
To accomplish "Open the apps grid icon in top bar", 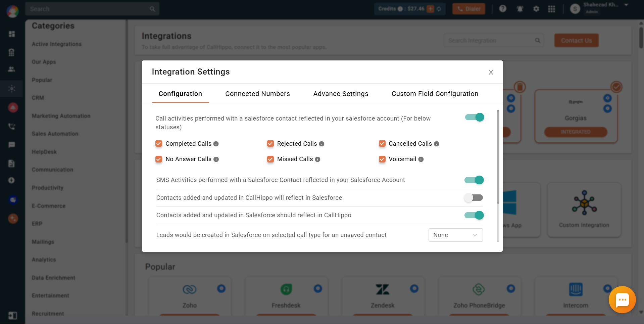I will point(552,9).
